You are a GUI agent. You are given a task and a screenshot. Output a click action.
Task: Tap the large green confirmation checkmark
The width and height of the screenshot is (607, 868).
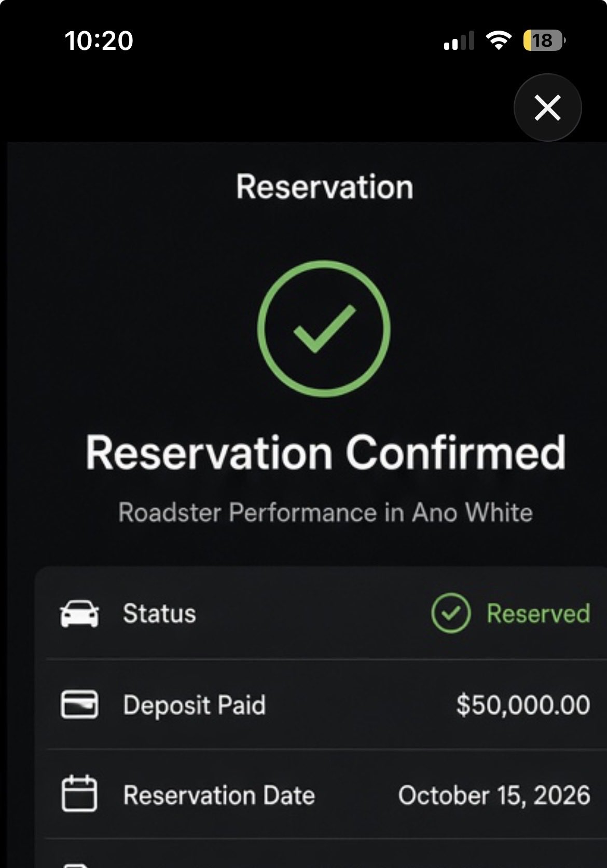pos(324,328)
